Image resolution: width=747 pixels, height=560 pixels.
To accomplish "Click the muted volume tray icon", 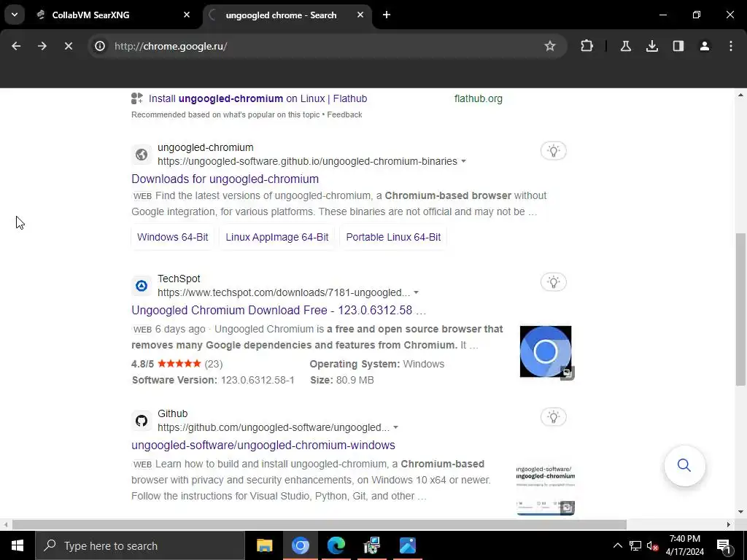I will (x=653, y=545).
